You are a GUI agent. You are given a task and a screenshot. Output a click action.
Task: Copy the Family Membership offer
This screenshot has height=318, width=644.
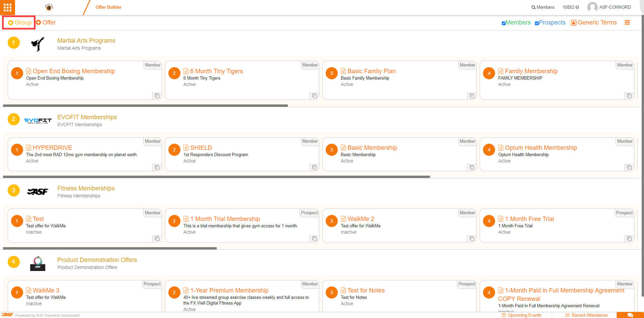[x=629, y=96]
